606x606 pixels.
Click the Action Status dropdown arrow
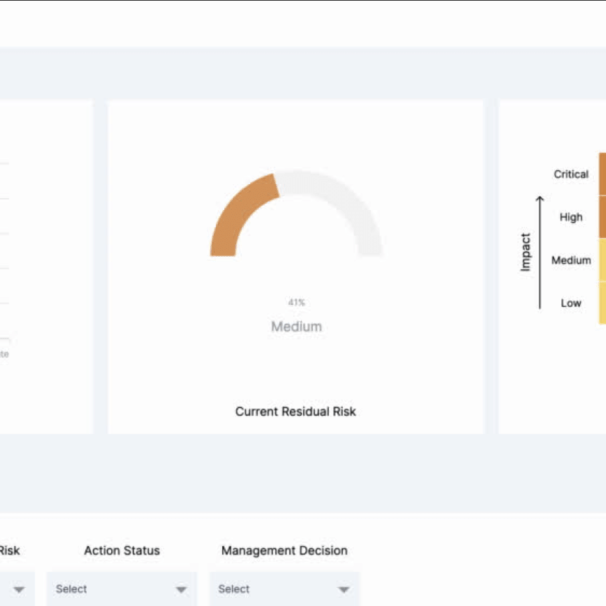(x=181, y=589)
